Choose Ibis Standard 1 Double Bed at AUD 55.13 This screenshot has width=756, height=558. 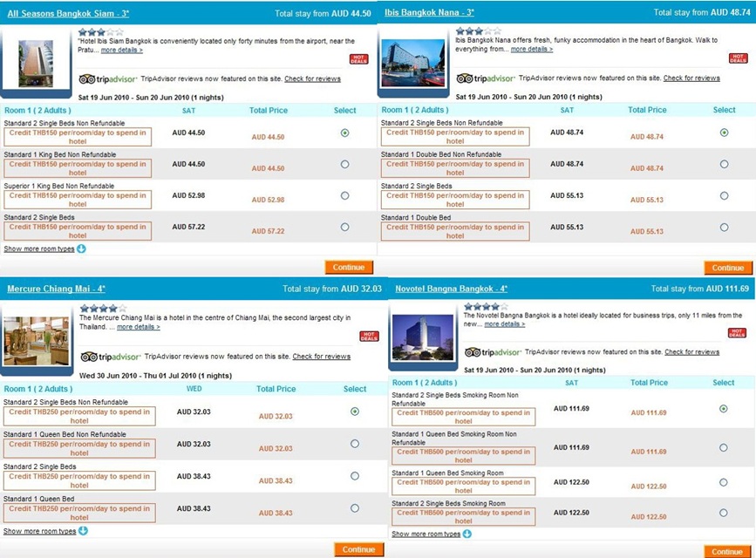pyautogui.click(x=725, y=228)
